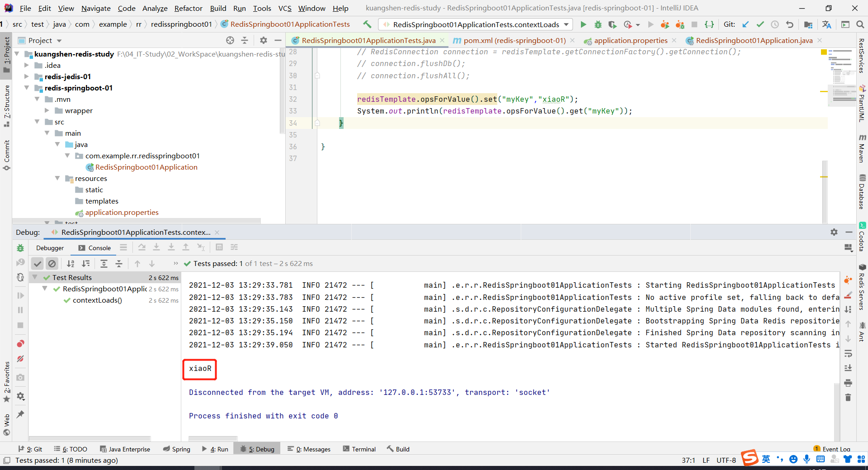Expand the wrapper folder
Image resolution: width=868 pixels, height=470 pixels.
coord(47,110)
